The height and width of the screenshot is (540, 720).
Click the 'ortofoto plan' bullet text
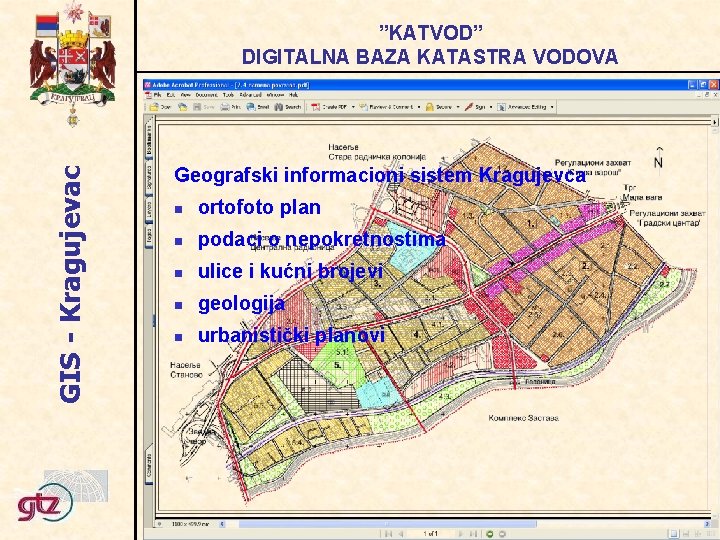(x=259, y=208)
